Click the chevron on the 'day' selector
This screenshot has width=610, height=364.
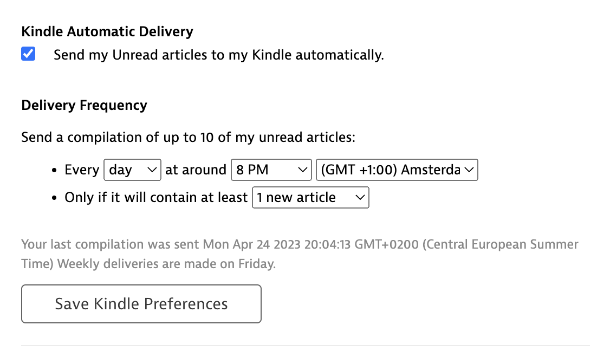(152, 170)
